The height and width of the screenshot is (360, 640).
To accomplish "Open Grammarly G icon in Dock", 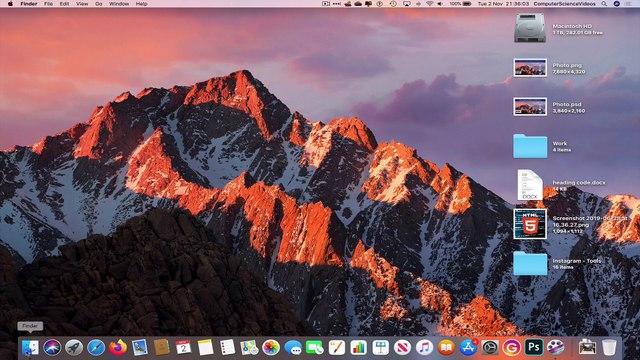I will (x=512, y=348).
